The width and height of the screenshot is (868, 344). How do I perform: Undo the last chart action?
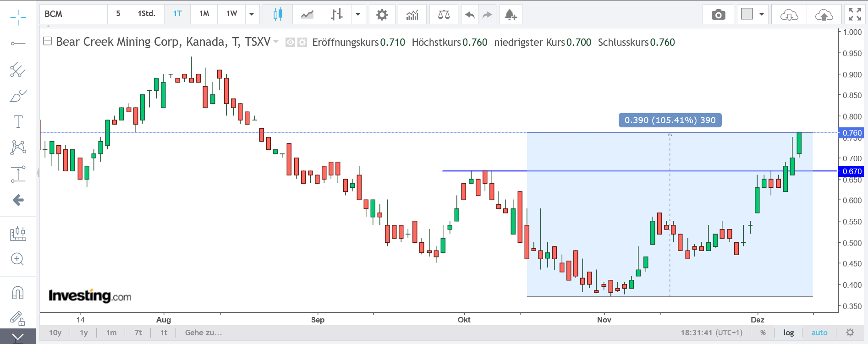(x=470, y=15)
